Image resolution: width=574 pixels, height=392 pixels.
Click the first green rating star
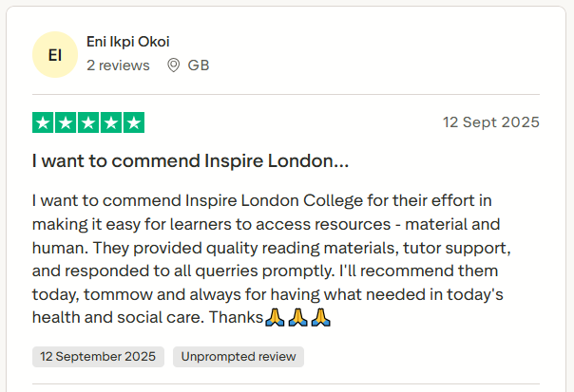click(x=43, y=122)
